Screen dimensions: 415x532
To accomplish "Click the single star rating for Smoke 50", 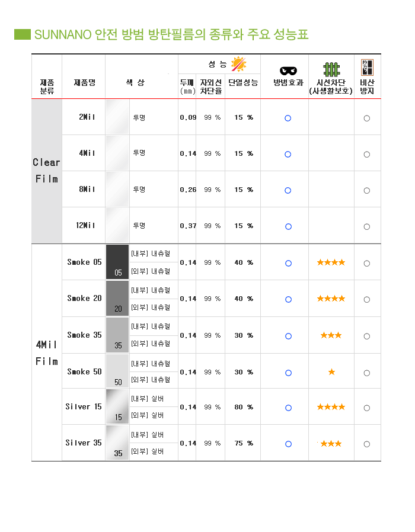I will (331, 372).
